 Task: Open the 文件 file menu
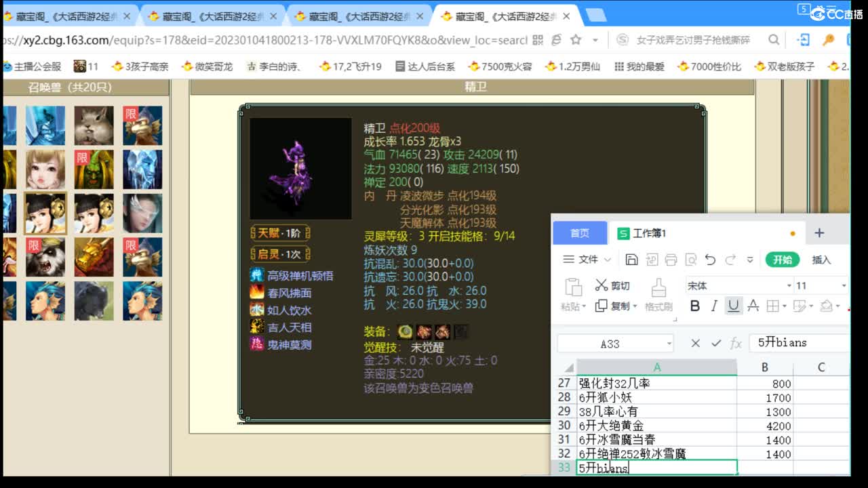pyautogui.click(x=587, y=260)
